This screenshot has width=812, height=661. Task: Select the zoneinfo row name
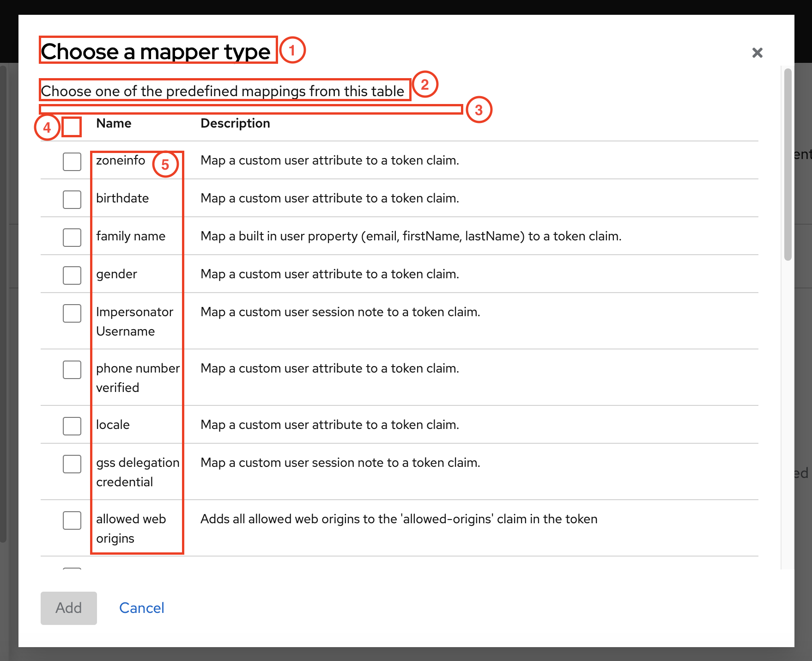(x=120, y=160)
